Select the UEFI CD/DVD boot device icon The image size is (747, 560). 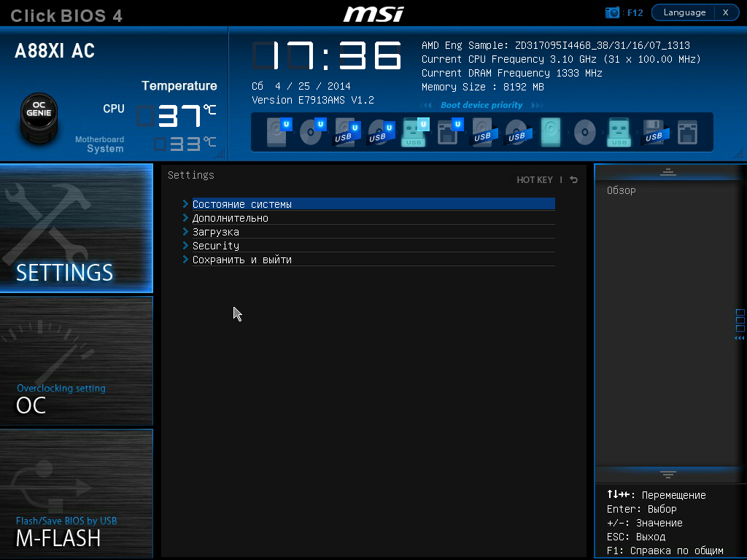312,132
